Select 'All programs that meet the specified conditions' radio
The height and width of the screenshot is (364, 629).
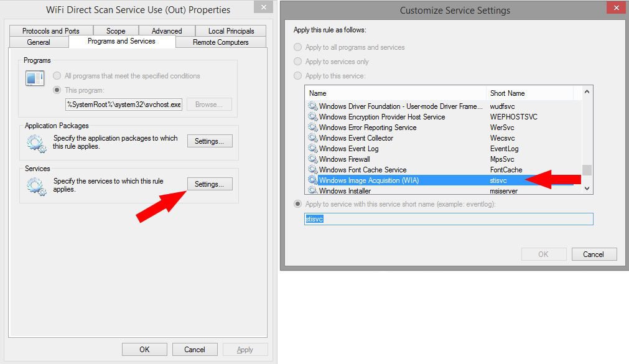[57, 76]
